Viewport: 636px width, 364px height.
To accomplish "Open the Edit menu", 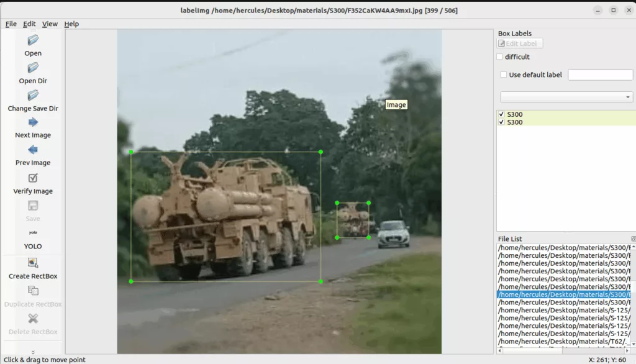I will coord(29,24).
